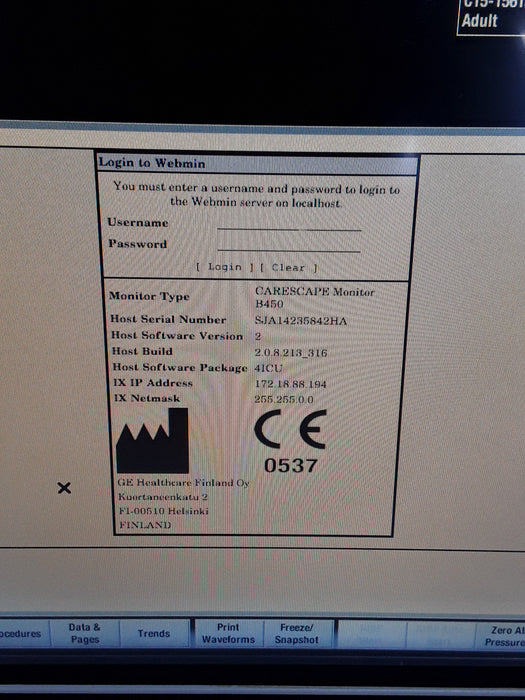Screen dimensions: 525x700
Task: Click the serial number SJA14235842HA
Action: point(300,321)
